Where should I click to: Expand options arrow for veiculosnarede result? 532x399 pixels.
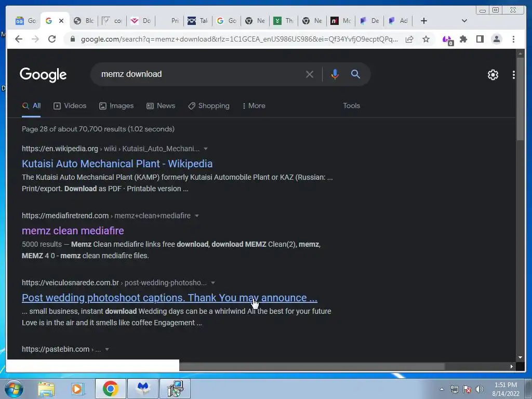212,283
